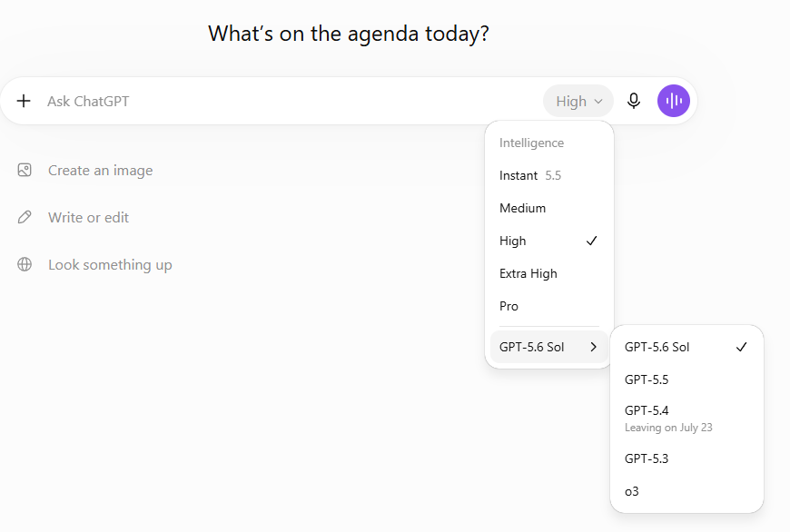790x532 pixels.
Task: Switch to Extra High intelligence
Action: tap(549, 273)
